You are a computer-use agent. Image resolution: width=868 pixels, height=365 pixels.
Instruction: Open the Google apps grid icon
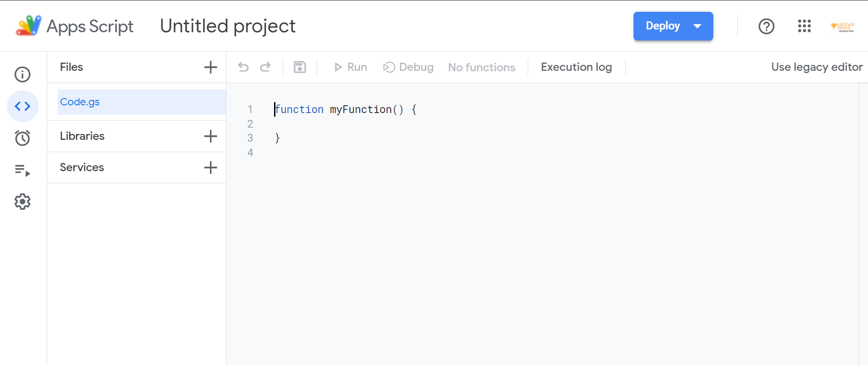click(x=804, y=26)
